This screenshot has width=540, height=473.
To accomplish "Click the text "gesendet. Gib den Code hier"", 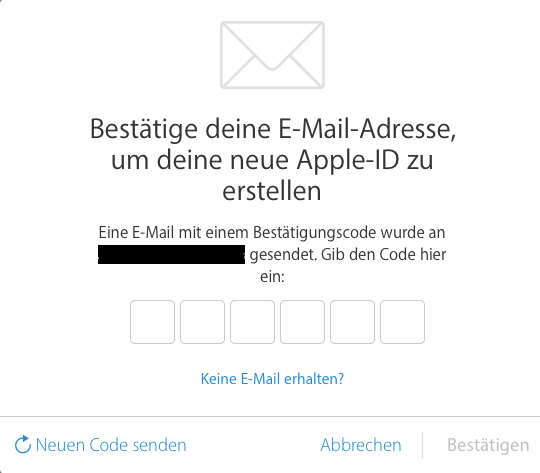I will (348, 255).
